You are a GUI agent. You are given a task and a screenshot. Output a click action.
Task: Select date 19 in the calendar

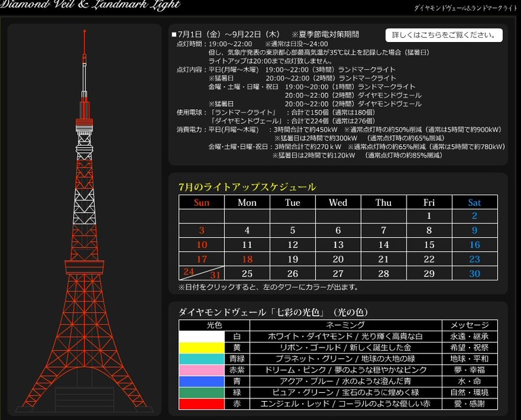pyautogui.click(x=293, y=259)
